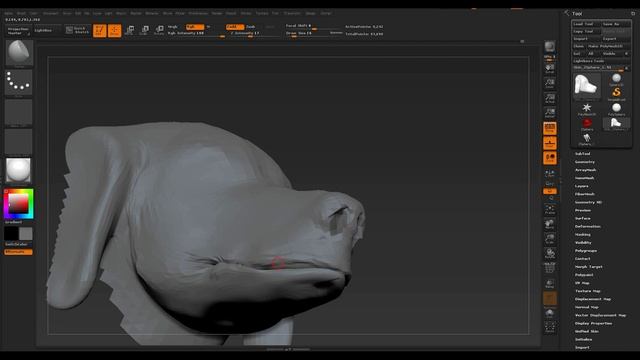Screen dimensions: 640x360
Task: Click the Save As button
Action: coord(616,24)
